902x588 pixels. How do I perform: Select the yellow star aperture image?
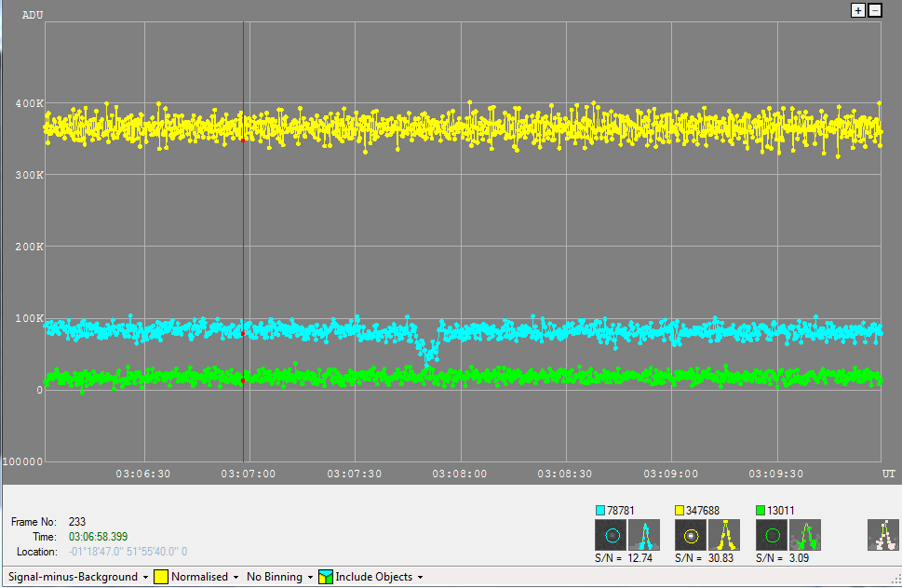690,535
